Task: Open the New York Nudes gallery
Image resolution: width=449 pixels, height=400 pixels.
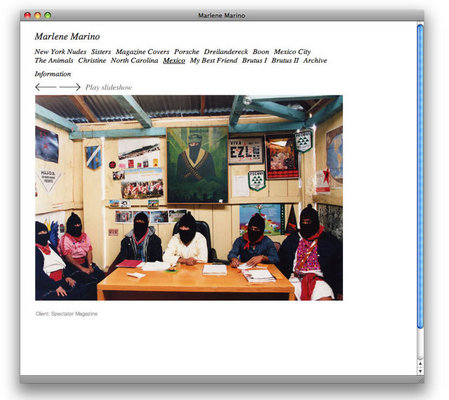Action: pyautogui.click(x=60, y=52)
